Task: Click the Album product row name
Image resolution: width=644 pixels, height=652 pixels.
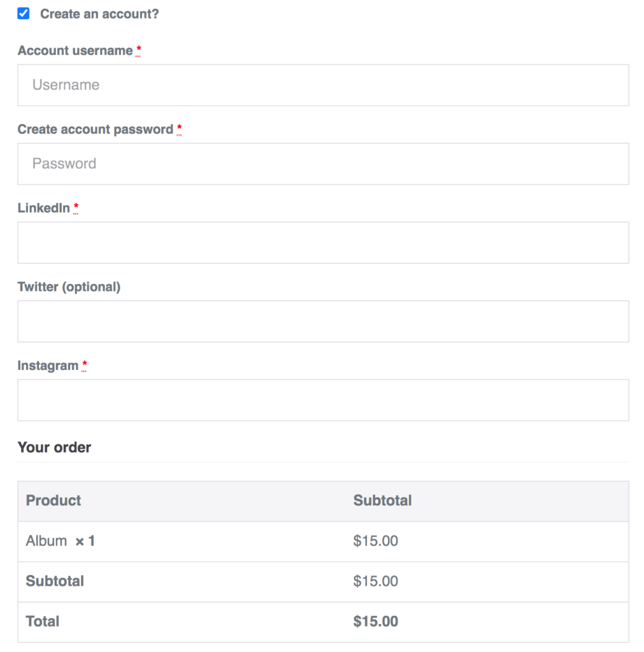Action: click(46, 541)
